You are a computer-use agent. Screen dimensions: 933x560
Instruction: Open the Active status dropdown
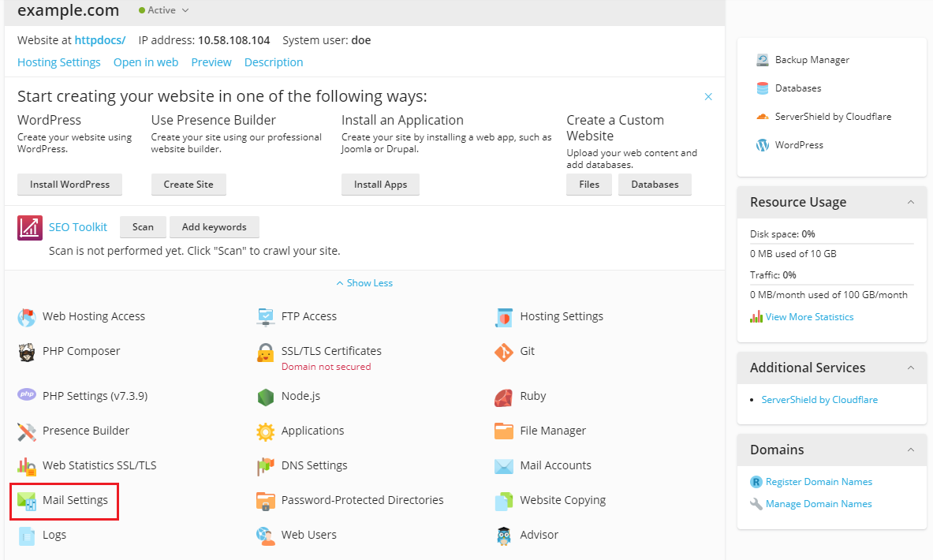(163, 10)
